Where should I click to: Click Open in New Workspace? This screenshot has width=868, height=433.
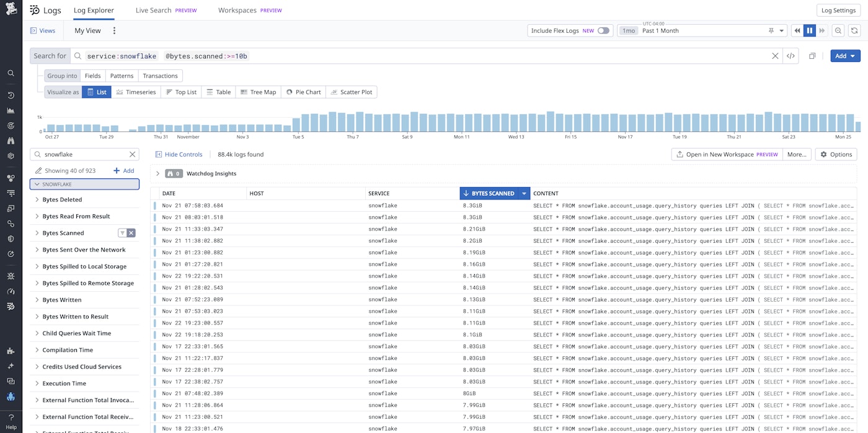[727, 154]
